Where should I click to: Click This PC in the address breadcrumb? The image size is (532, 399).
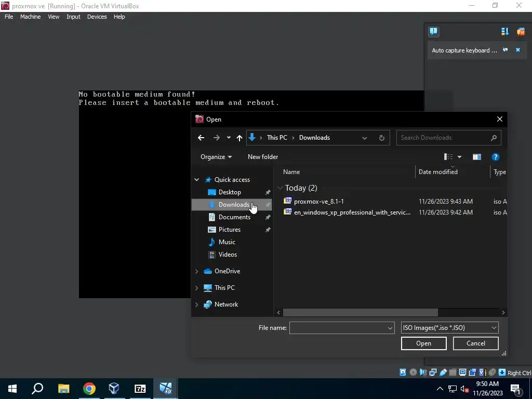point(277,137)
